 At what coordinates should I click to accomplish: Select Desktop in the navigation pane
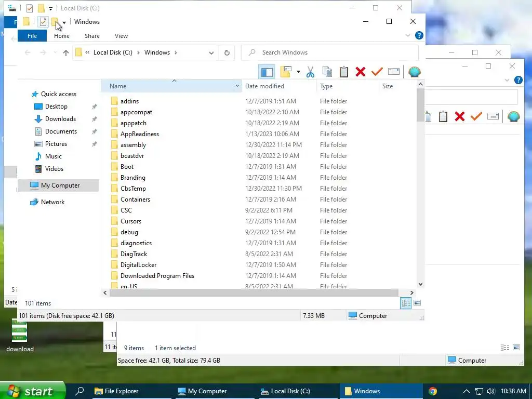click(x=56, y=107)
